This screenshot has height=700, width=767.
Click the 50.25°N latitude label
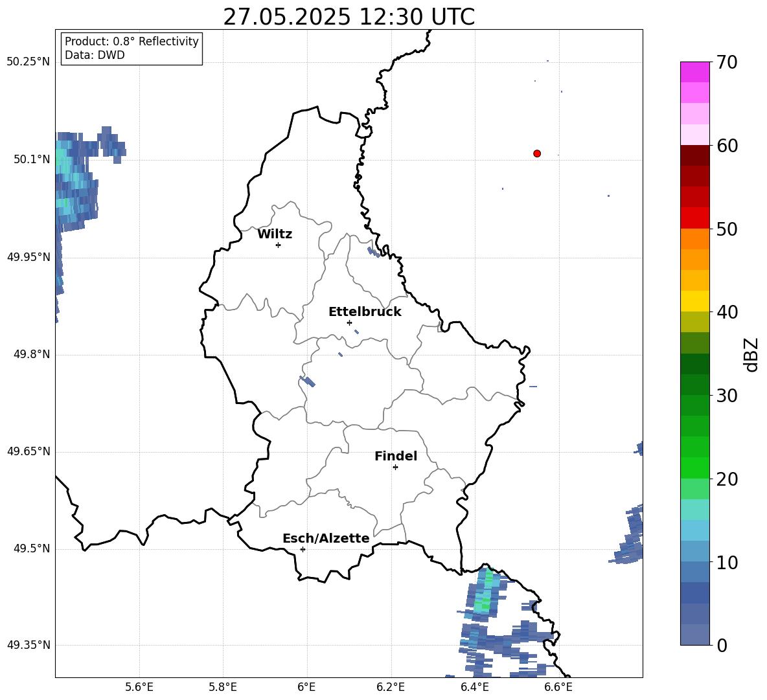pos(29,62)
